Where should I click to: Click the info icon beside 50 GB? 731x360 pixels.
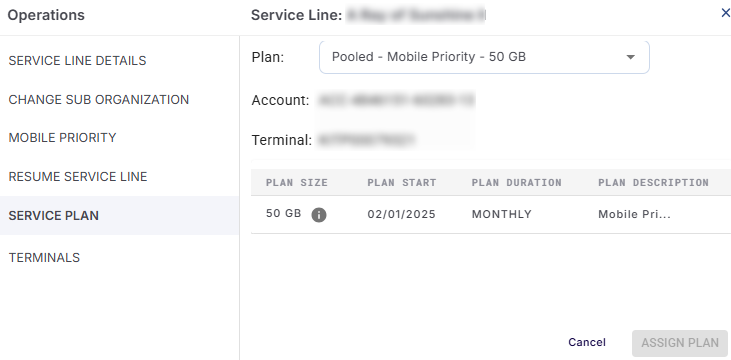[319, 215]
